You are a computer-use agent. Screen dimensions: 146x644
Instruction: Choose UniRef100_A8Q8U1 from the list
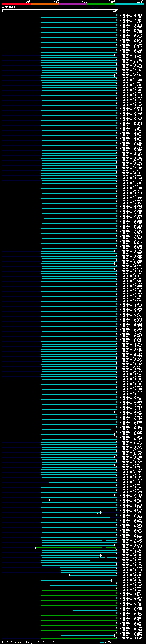(x=131, y=334)
